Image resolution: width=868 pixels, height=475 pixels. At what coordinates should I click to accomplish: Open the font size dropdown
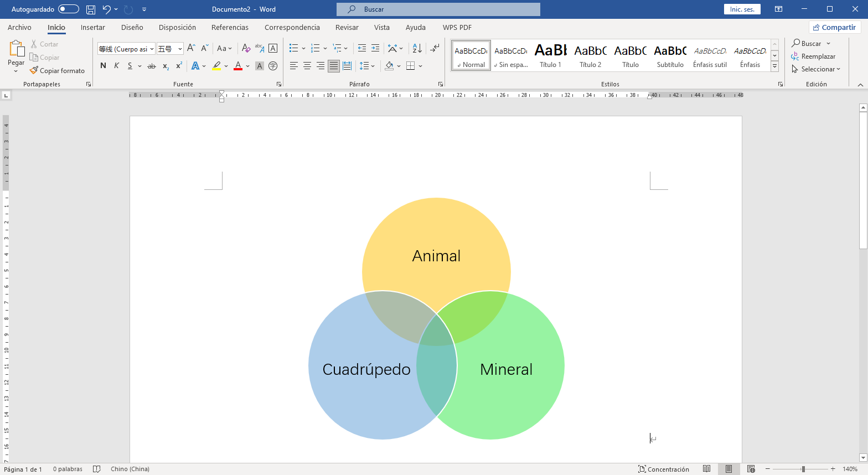tap(180, 49)
